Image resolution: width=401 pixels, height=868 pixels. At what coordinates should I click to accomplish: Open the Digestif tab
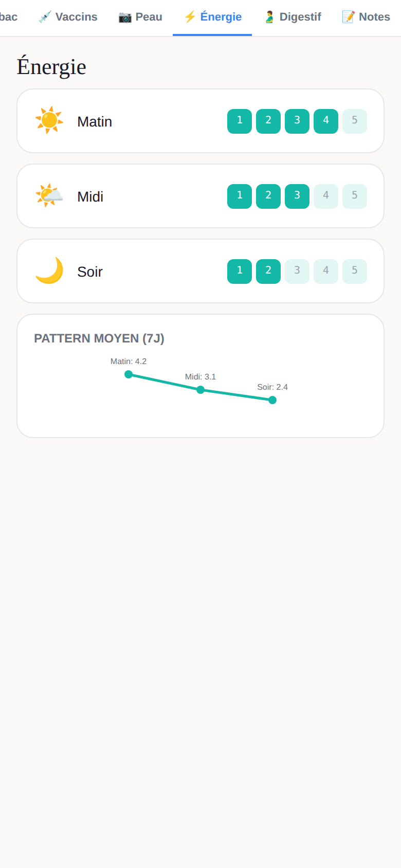coord(292,17)
